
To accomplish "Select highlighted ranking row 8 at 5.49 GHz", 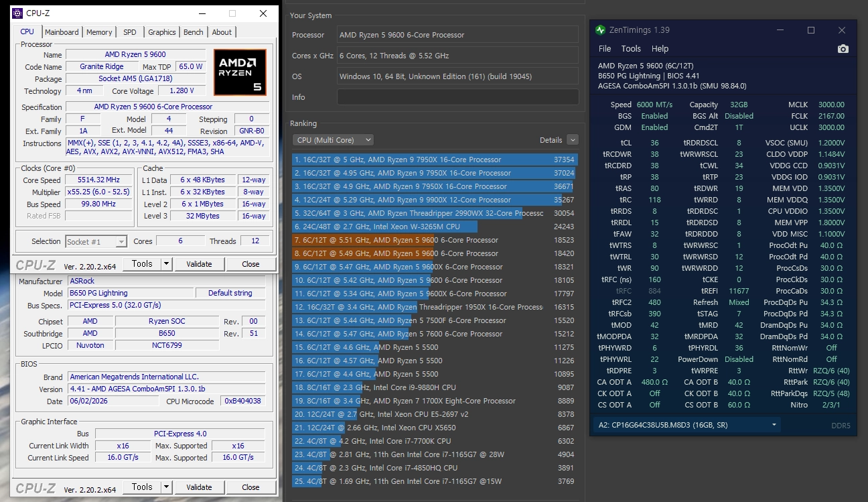I will (x=435, y=253).
